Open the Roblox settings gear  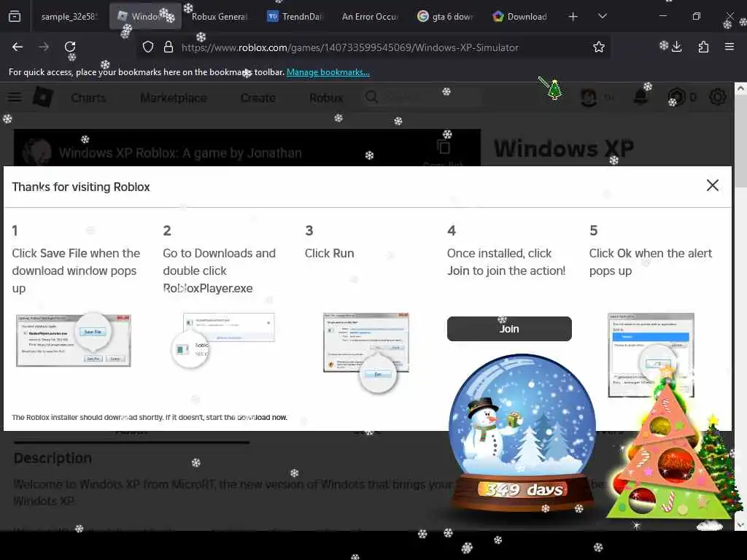click(718, 97)
